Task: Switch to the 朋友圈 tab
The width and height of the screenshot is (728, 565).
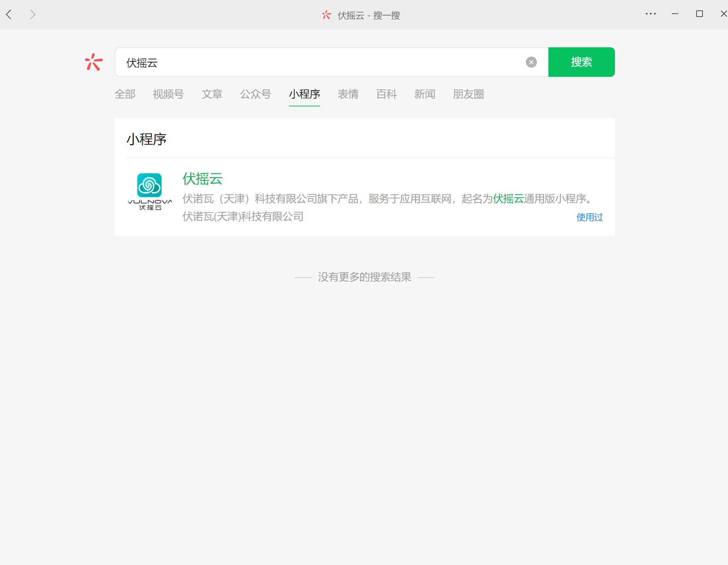Action: point(468,94)
